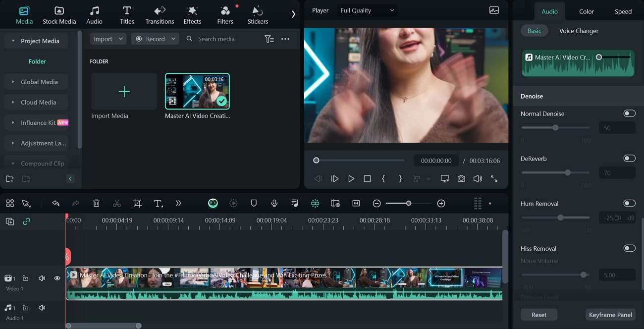Switch to Stock Media tab

click(x=59, y=15)
